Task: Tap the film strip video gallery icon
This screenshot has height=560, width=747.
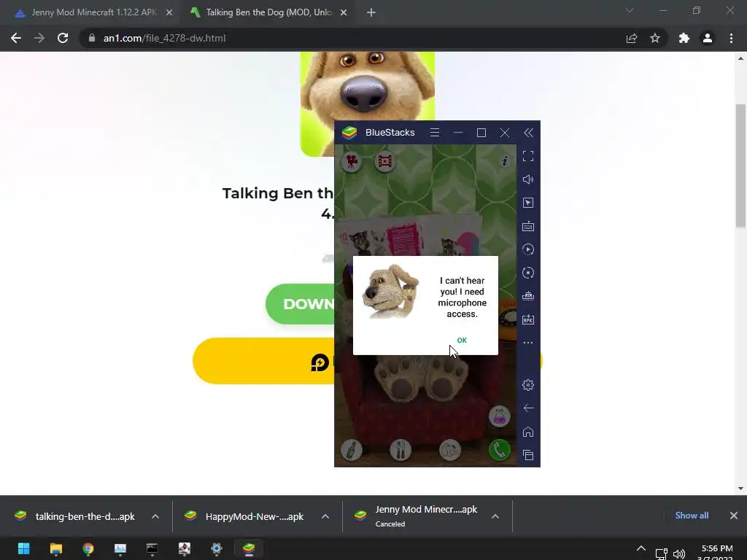Action: coord(385,162)
